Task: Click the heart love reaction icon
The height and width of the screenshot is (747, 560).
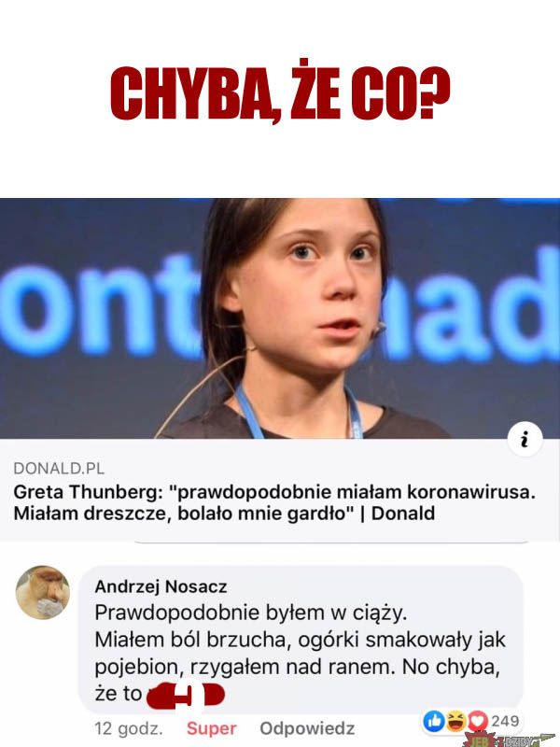Action: [x=478, y=721]
